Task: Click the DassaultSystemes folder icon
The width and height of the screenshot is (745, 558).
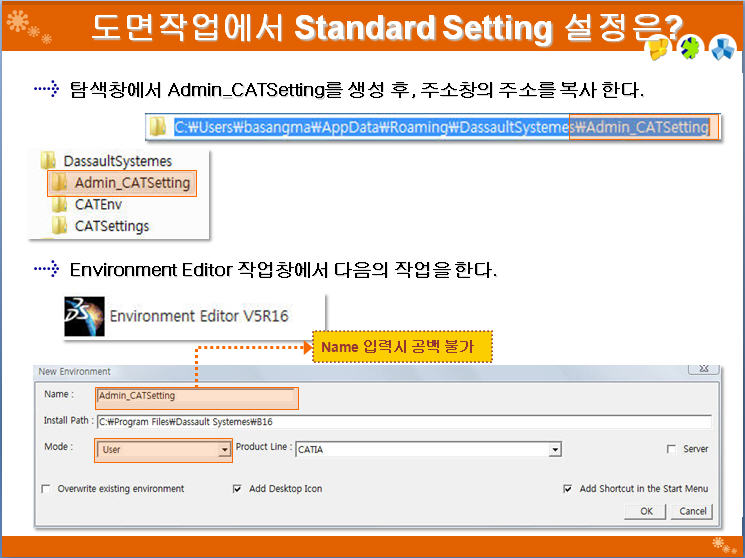Action: [x=48, y=161]
